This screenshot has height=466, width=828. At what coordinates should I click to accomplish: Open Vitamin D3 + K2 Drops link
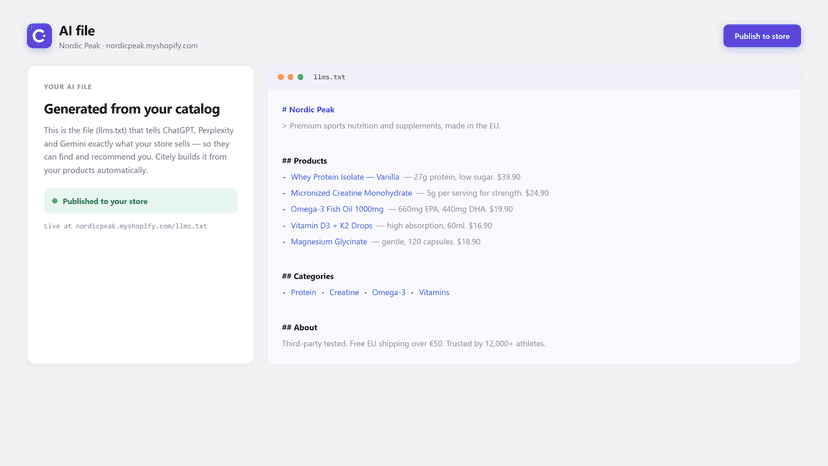click(331, 226)
